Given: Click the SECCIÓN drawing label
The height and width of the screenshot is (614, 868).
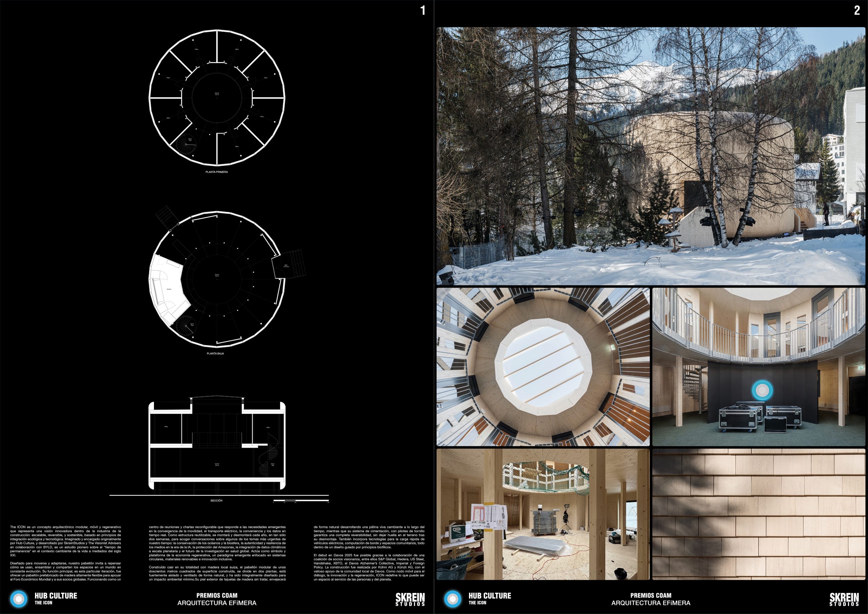Looking at the screenshot, I should [216, 500].
